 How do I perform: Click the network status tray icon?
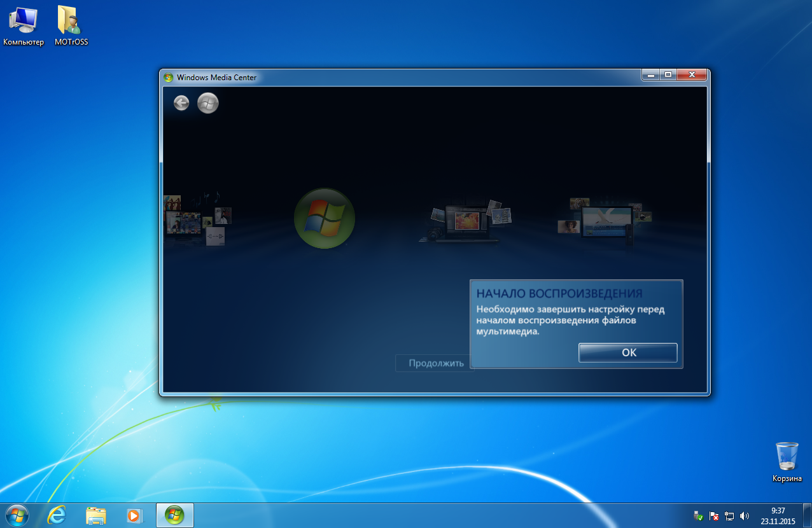pos(729,516)
